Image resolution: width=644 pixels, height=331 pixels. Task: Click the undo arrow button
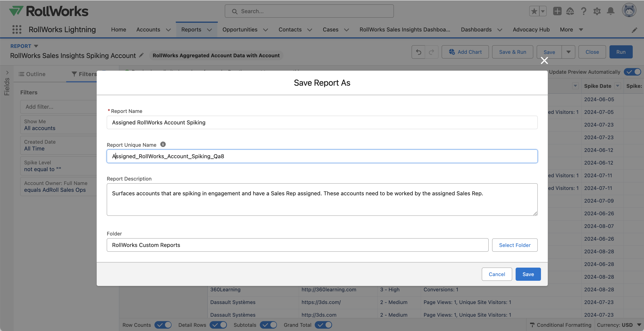(418, 52)
